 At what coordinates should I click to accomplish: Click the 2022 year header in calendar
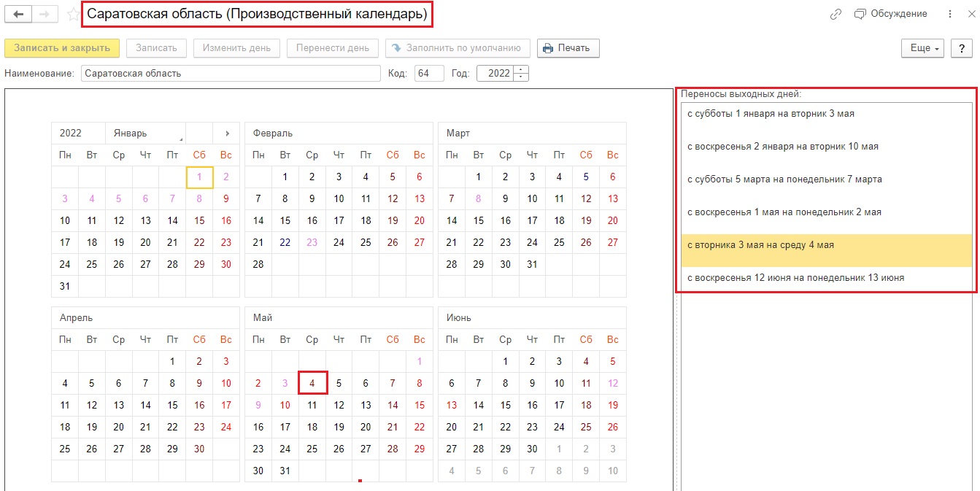(79, 134)
